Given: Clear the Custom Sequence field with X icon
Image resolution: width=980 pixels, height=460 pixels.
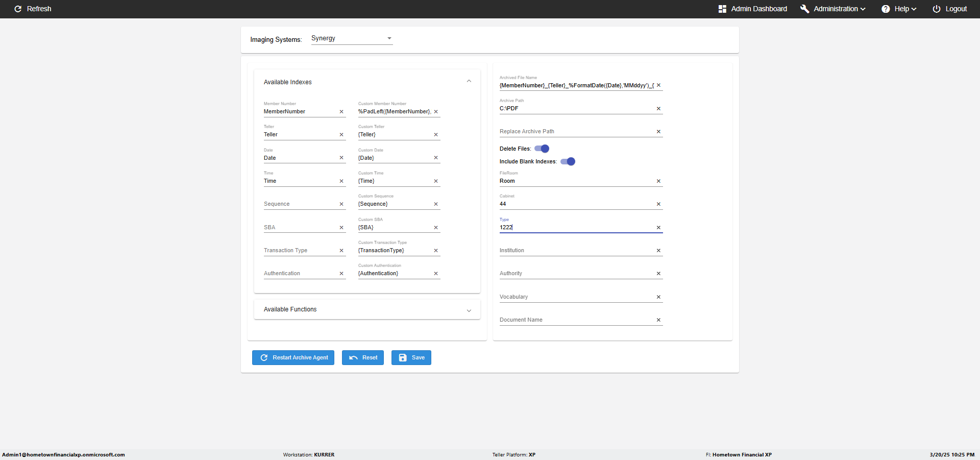Looking at the screenshot, I should click(436, 204).
